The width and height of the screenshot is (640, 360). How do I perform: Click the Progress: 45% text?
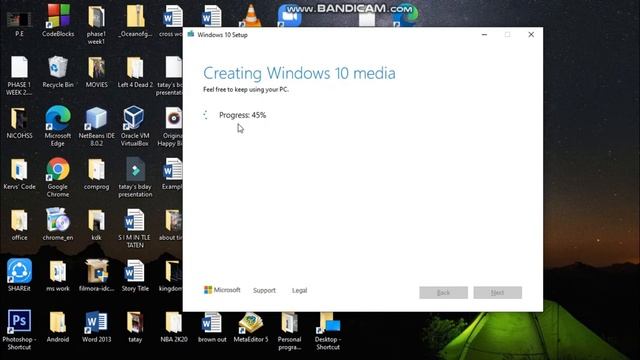tap(242, 115)
